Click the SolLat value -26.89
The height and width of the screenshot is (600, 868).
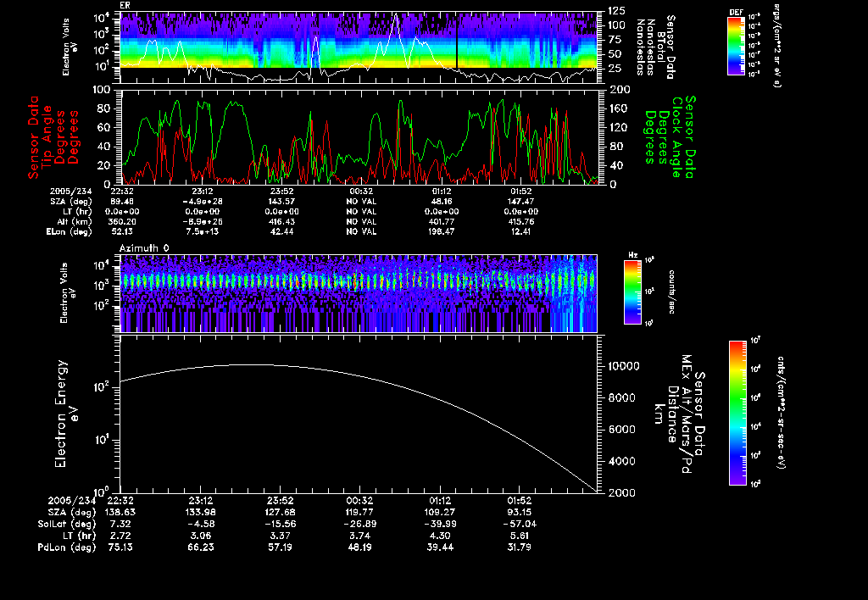tap(359, 524)
